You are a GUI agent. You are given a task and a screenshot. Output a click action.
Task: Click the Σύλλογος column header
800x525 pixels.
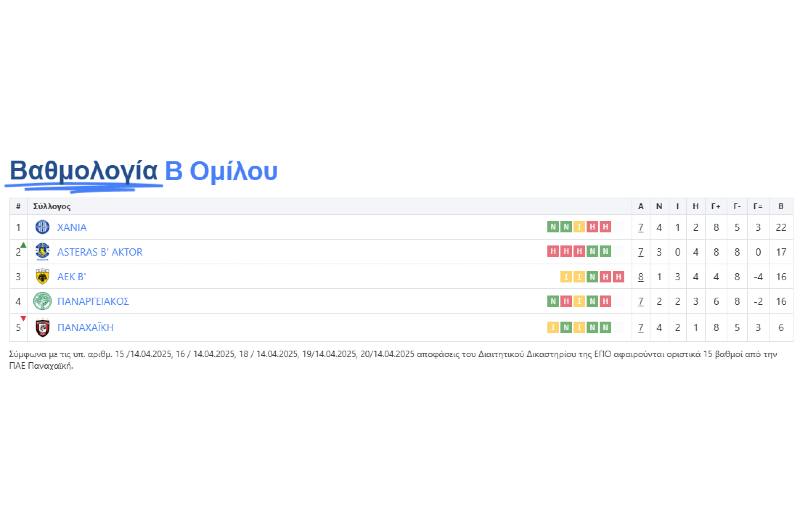click(52, 206)
